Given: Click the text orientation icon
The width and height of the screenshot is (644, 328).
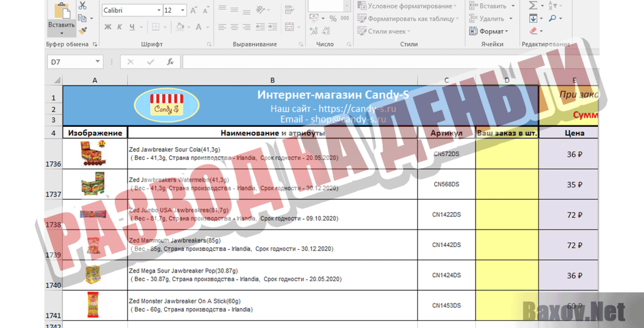Looking at the screenshot, I should (261, 9).
